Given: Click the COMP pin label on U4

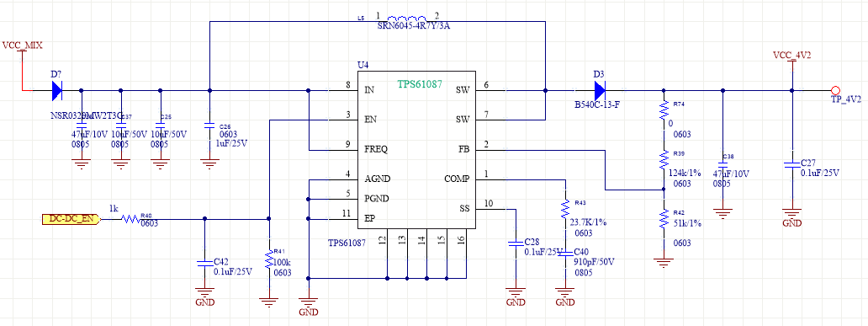Looking at the screenshot, I should pyautogui.click(x=457, y=179).
